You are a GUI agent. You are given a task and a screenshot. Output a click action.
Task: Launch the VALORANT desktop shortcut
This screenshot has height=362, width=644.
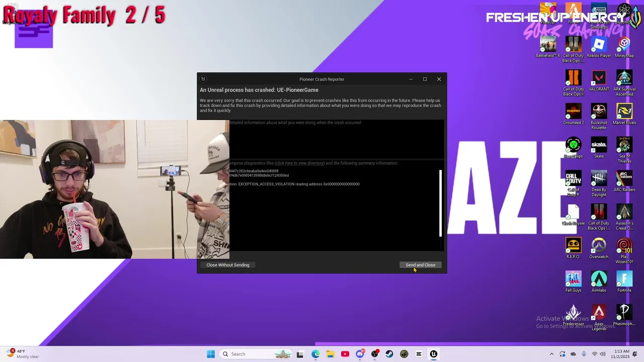(599, 81)
